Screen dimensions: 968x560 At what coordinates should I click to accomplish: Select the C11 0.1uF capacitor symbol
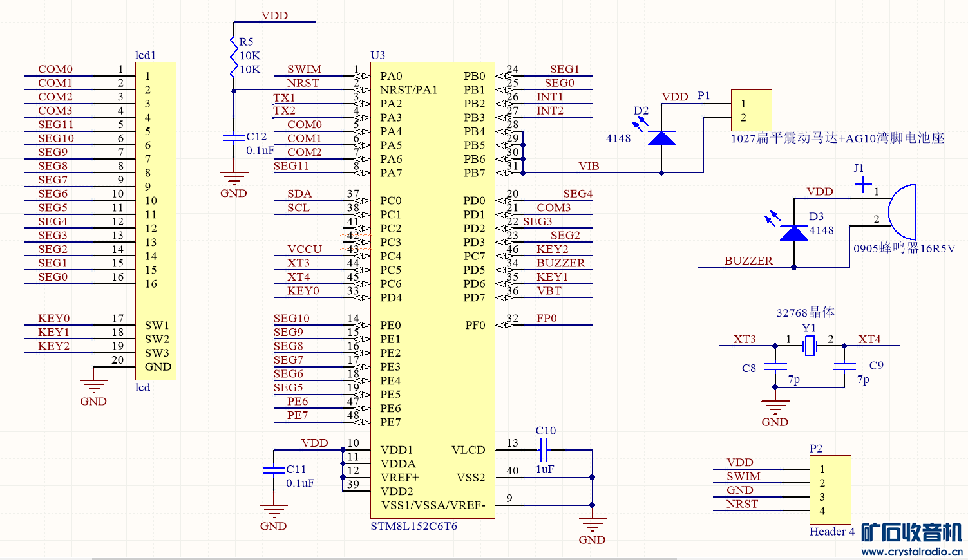point(274,470)
